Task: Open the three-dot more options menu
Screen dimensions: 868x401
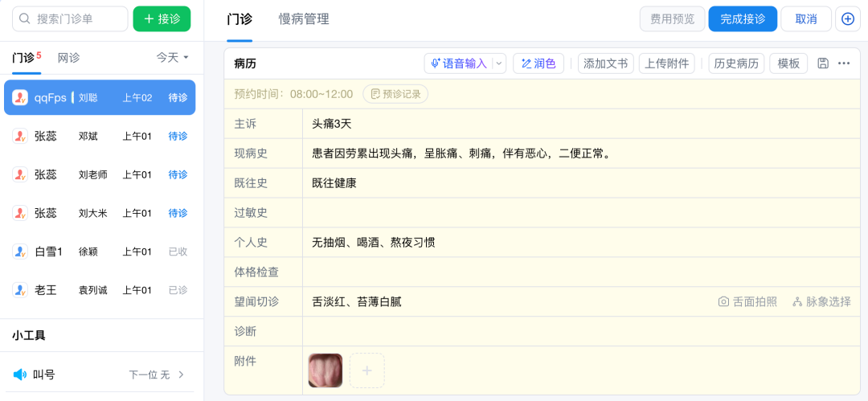Action: click(x=843, y=63)
